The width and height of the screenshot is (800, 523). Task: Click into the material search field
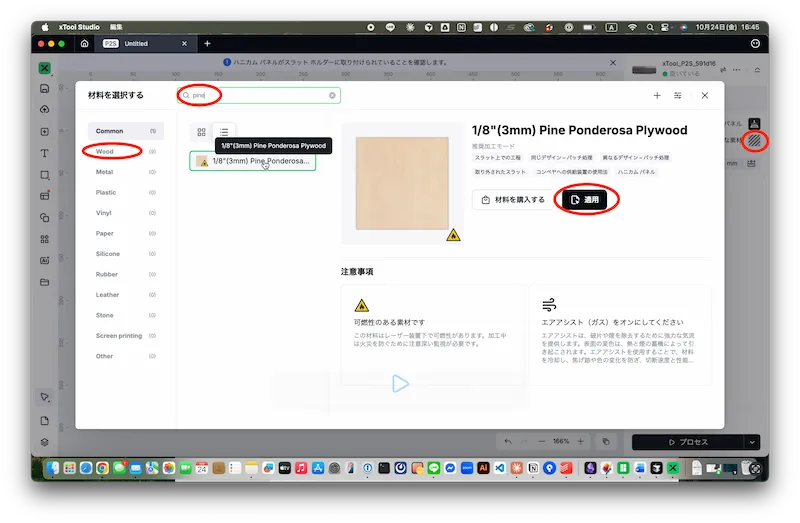[258, 96]
